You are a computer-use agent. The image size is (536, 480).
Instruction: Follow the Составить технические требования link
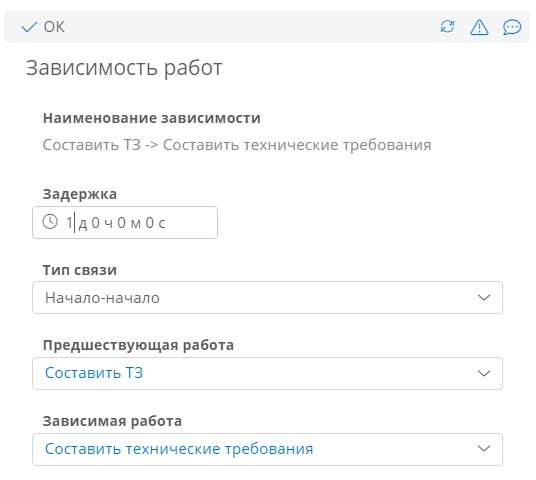(179, 449)
